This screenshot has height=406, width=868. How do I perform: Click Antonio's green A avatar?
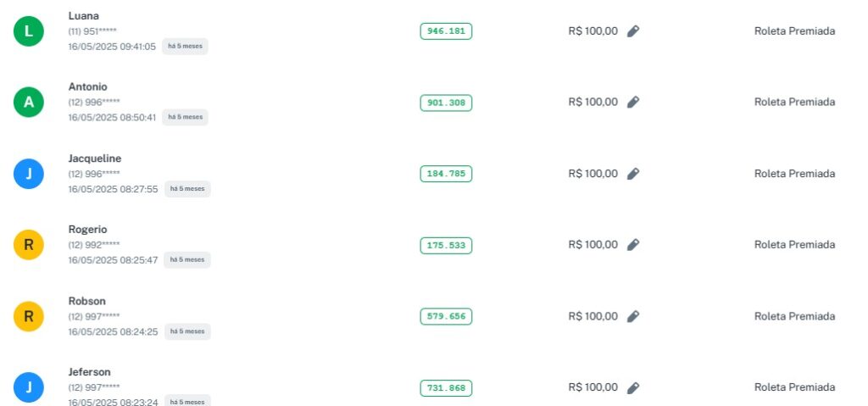pos(29,103)
